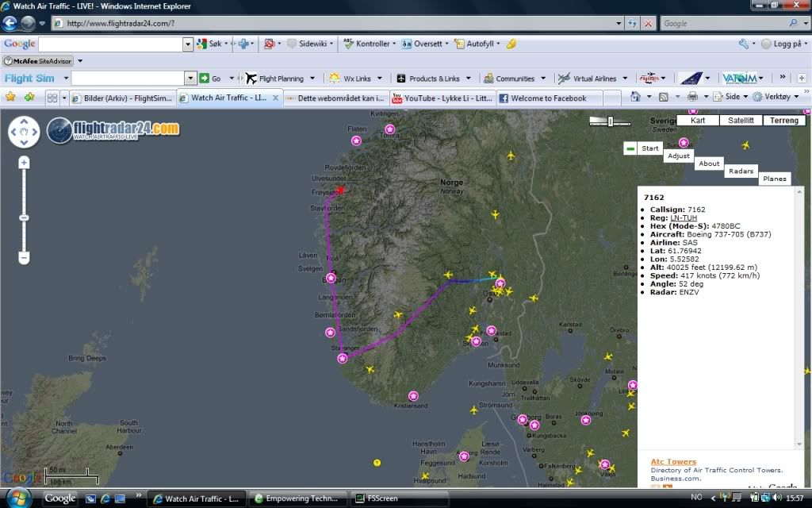Image resolution: width=812 pixels, height=508 pixels.
Task: Open the LN-TUH registration link
Action: [x=684, y=217]
